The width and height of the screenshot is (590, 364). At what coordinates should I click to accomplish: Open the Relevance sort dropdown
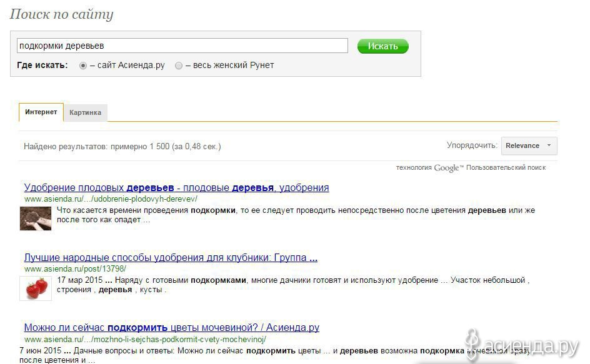529,145
